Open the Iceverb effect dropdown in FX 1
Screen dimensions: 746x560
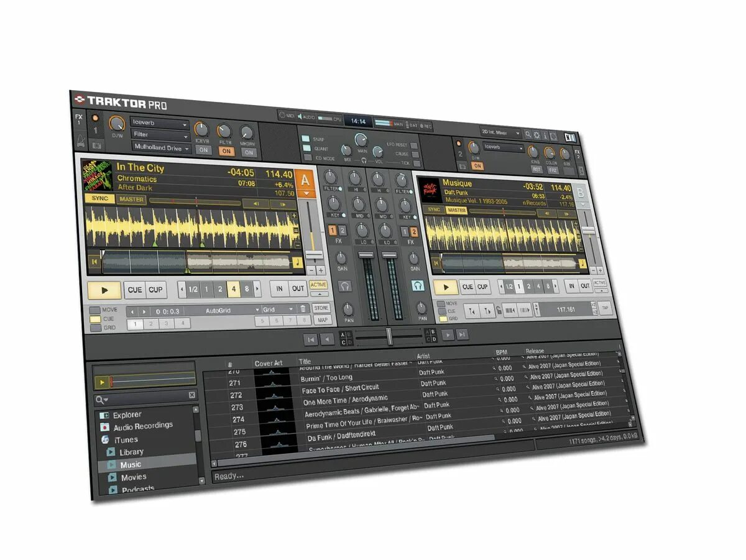coord(160,123)
